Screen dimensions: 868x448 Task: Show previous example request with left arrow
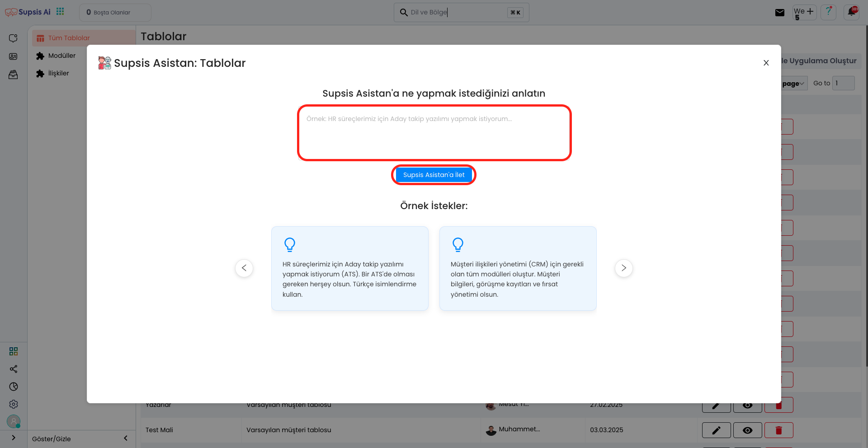click(244, 268)
